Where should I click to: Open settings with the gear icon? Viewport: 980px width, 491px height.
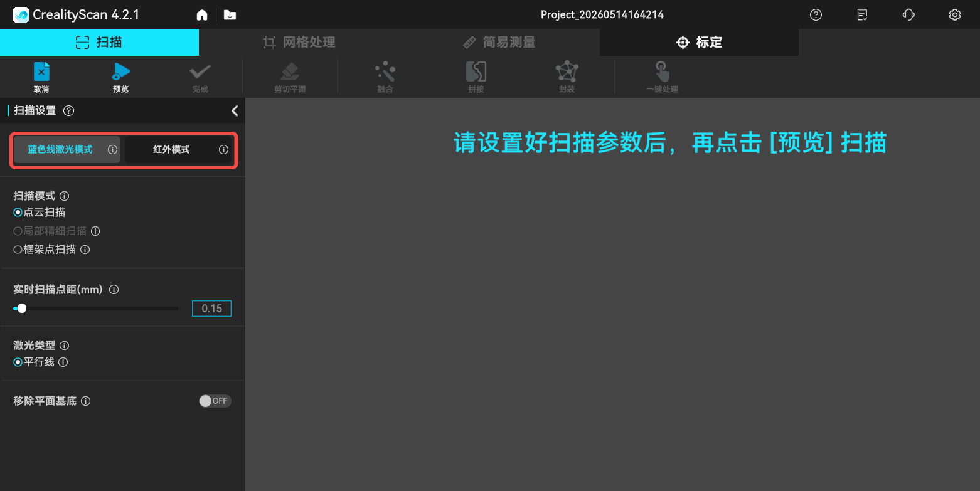pyautogui.click(x=955, y=14)
